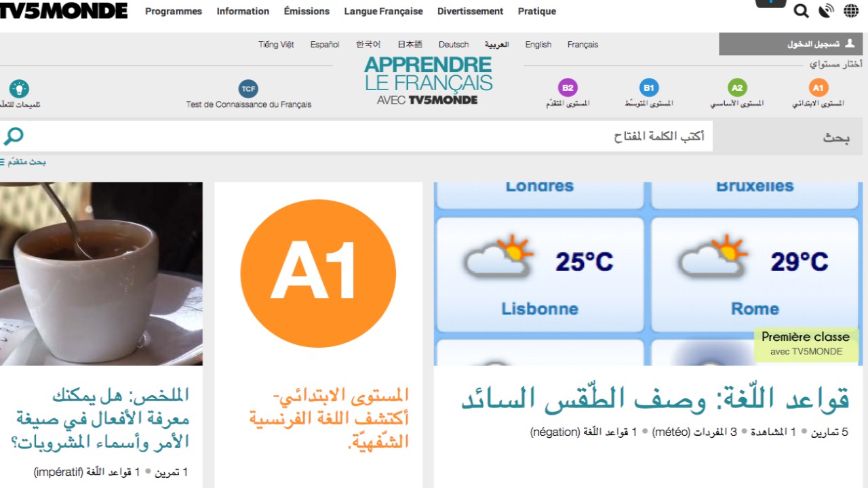Screen dimensions: 868x488
Task: Open the weather forecast lesson thumbnail
Action: 648,274
